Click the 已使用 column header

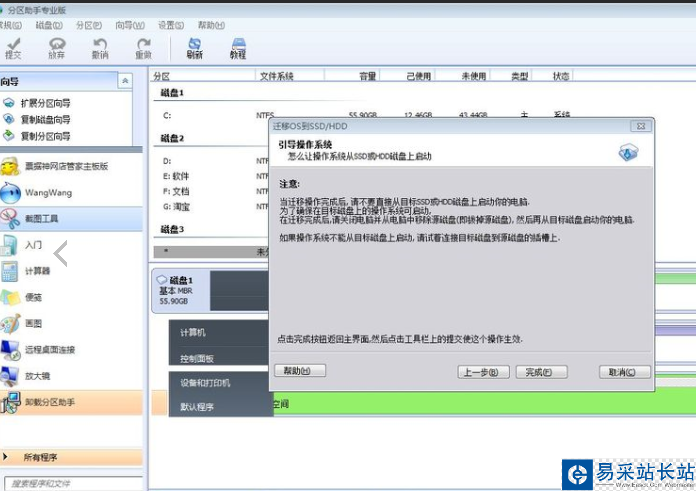point(408,76)
